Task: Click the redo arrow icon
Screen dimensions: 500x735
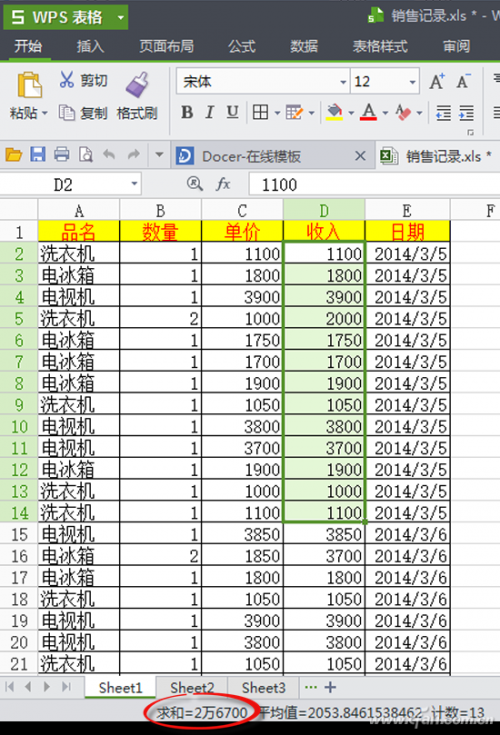Action: [134, 154]
